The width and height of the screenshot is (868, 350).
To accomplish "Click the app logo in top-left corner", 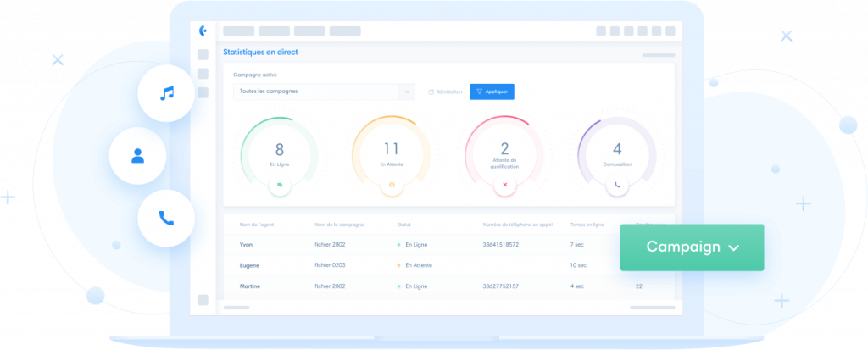I will [x=203, y=31].
